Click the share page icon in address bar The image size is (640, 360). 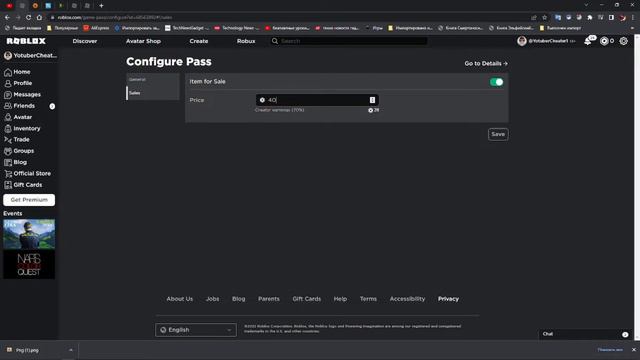pos(534,18)
